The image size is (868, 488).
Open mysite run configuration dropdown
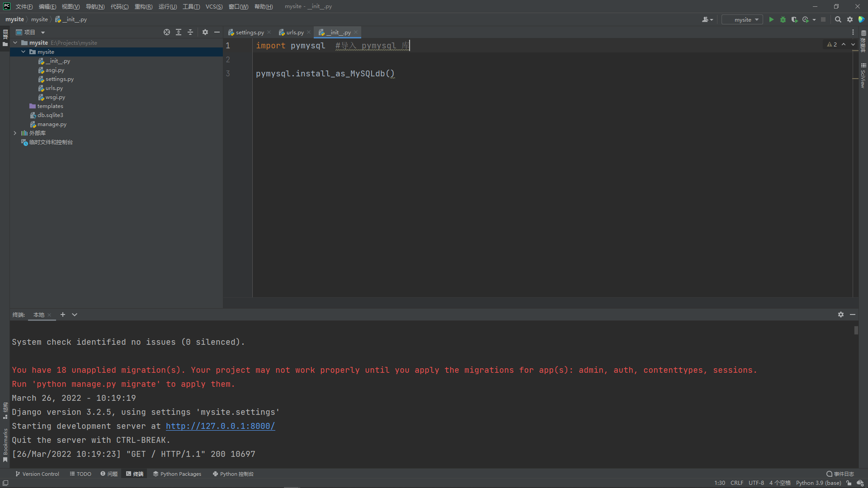click(742, 19)
